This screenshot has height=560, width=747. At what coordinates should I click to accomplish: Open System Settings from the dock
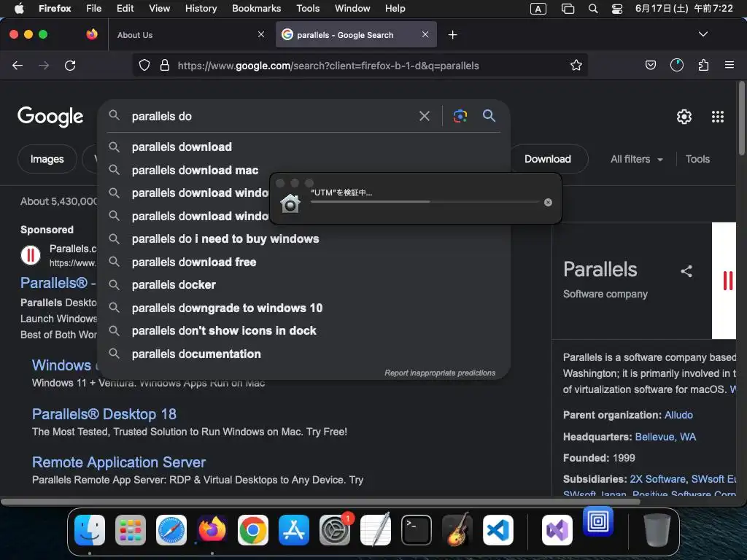coord(334,530)
